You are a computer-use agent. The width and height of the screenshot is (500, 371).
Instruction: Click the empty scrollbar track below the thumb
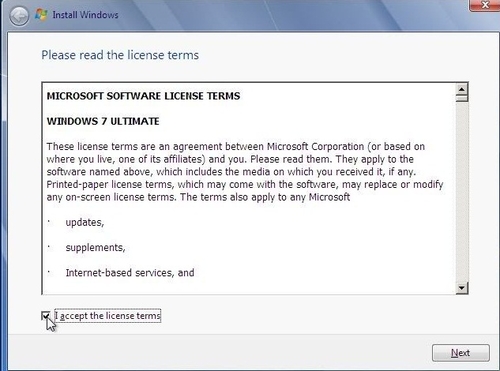pos(462,192)
